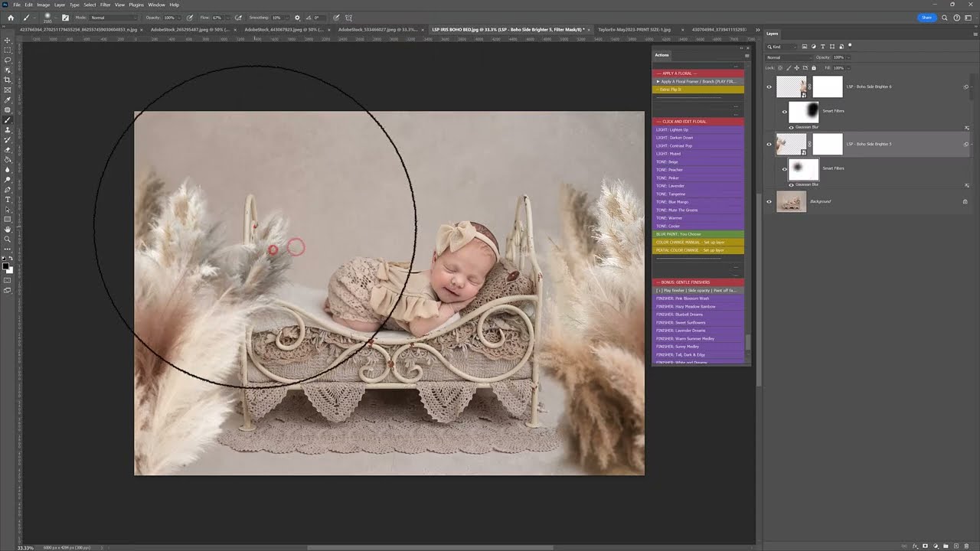
Task: Select the Brush tool in toolbar
Action: 8,120
